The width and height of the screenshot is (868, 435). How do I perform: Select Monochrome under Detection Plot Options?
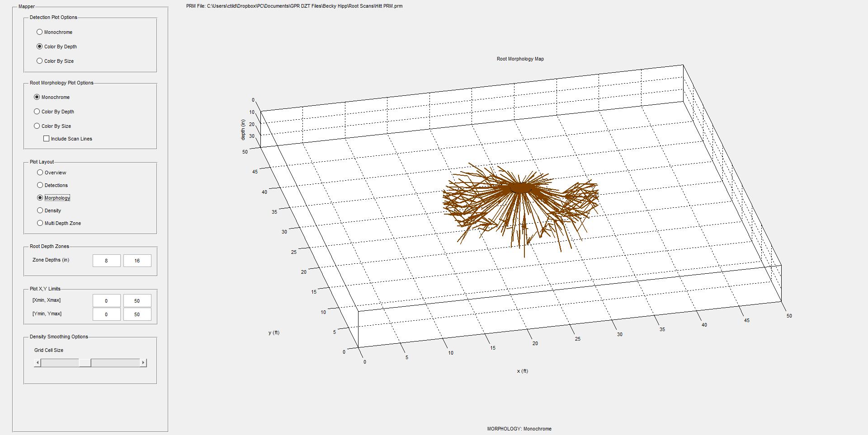tap(39, 32)
